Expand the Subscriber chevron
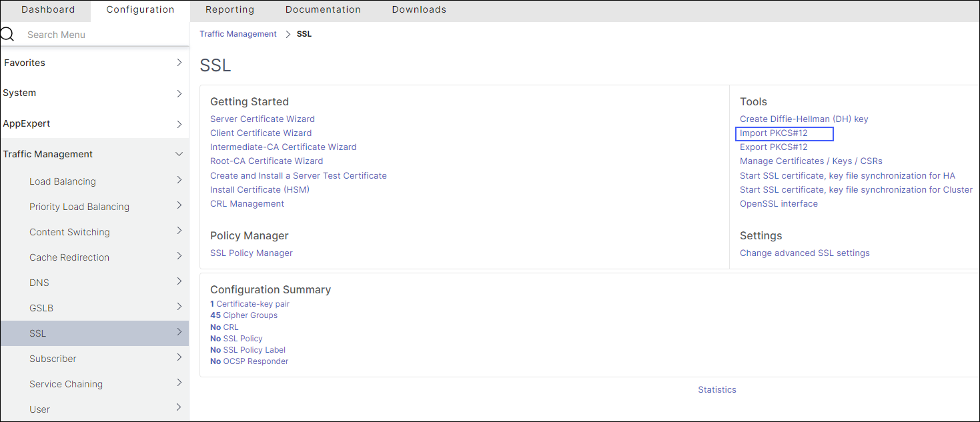 tap(179, 357)
